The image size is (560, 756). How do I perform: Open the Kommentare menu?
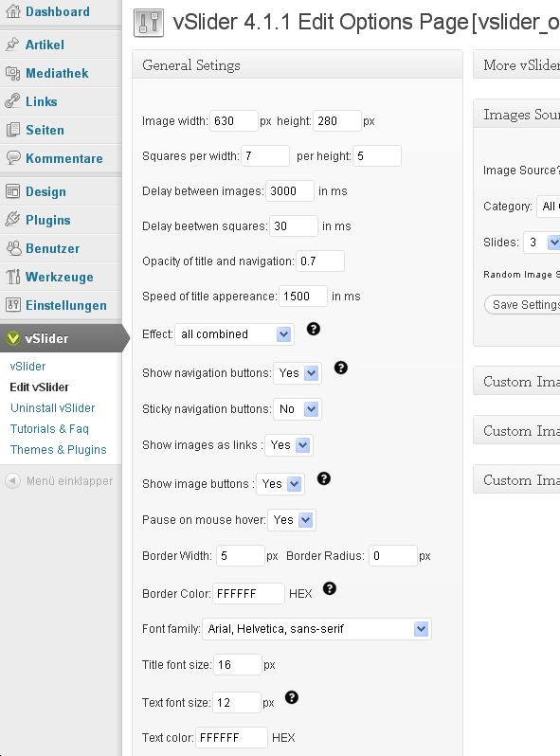click(x=61, y=158)
